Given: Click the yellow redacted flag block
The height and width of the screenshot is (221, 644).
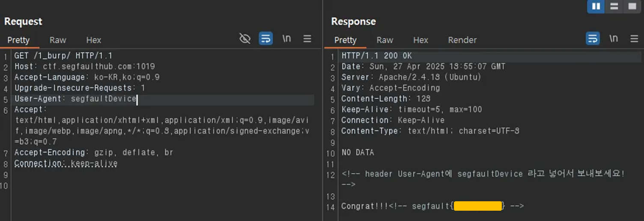Looking at the screenshot, I should [477, 206].
